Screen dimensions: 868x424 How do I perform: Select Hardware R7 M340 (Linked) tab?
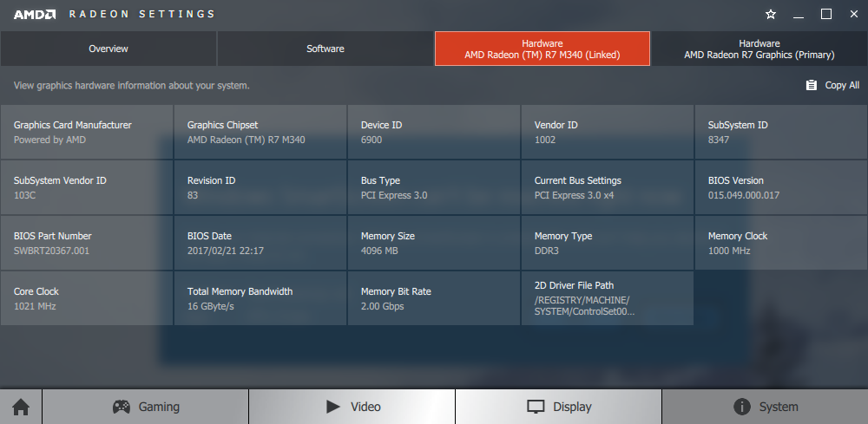pos(542,49)
